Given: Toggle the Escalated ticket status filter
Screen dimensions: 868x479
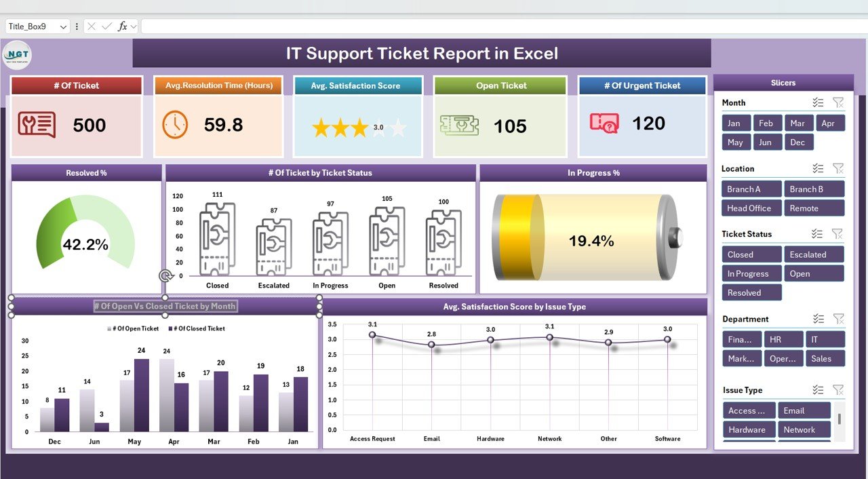Looking at the screenshot, I should coord(814,254).
